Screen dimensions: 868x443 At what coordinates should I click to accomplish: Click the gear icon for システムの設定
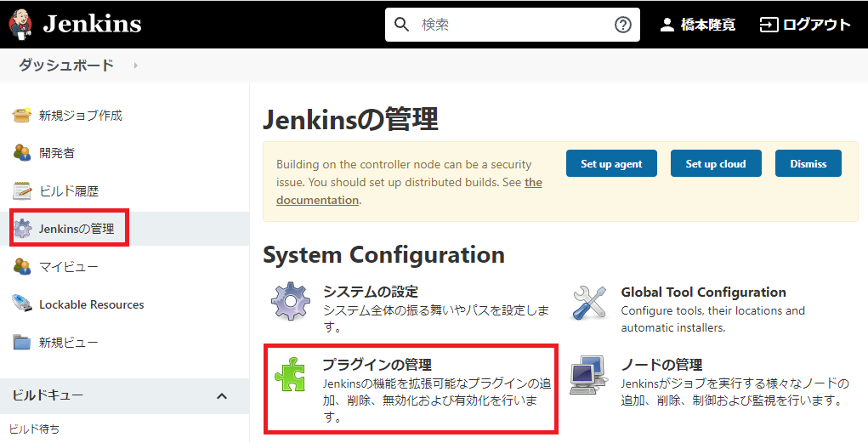291,304
